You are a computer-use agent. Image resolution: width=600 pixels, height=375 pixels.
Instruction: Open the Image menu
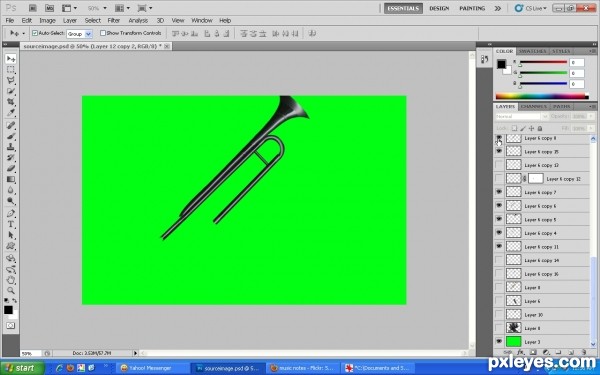click(x=47, y=20)
